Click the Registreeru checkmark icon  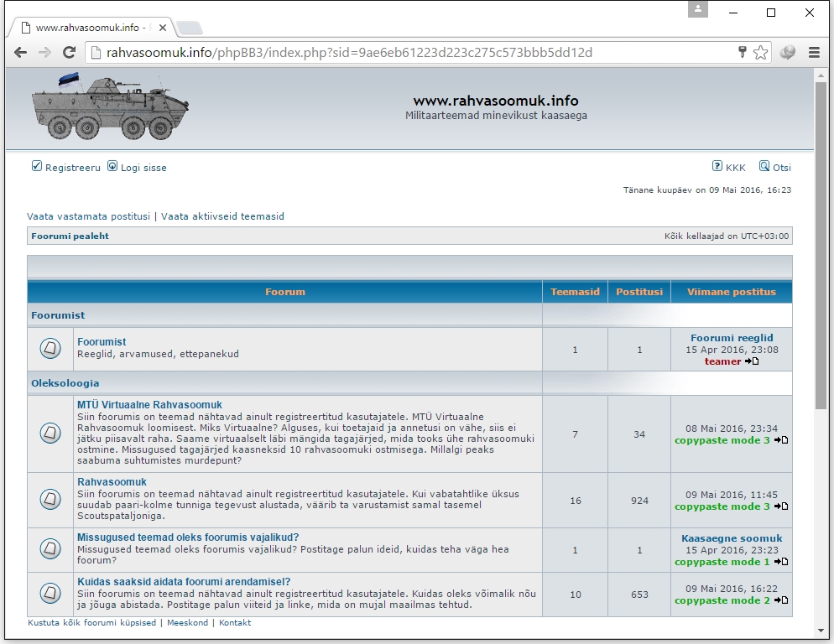(37, 166)
